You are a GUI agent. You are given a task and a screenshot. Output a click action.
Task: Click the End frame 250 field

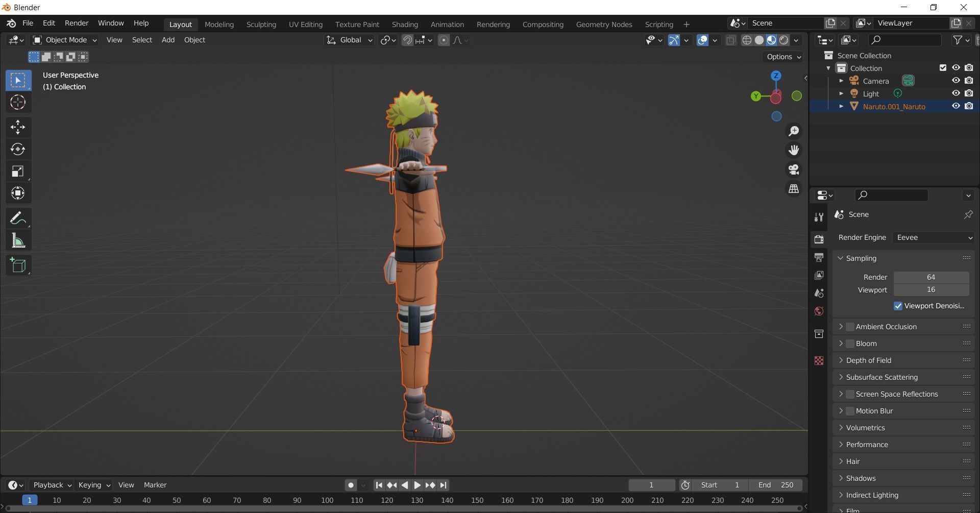(775, 485)
